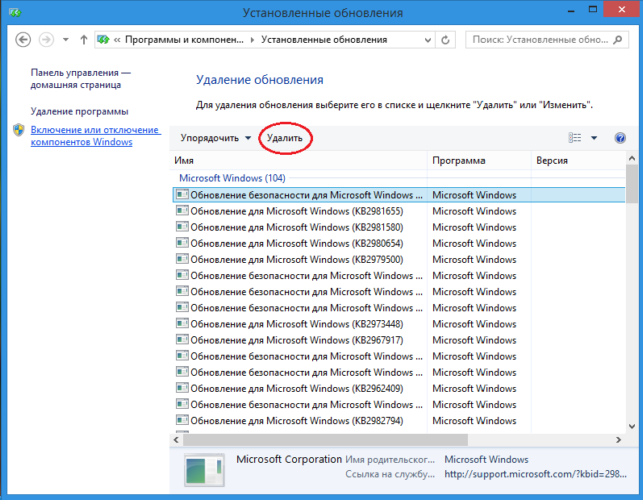Screen dimensions: 643x500
Task: Click the Back navigation arrow
Action: tap(23, 40)
